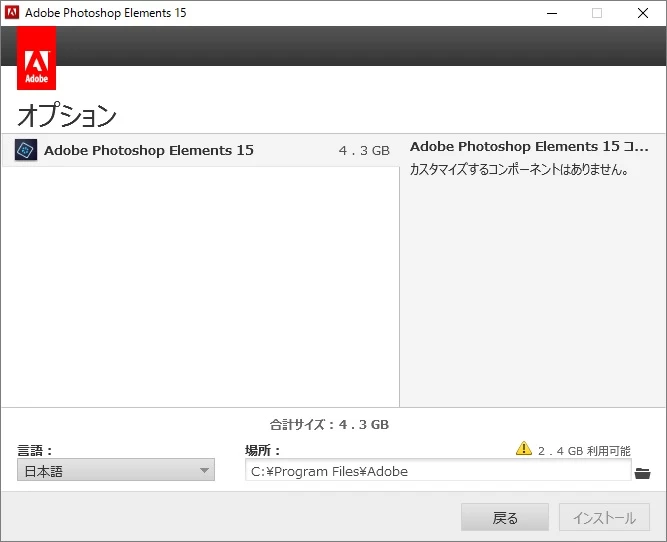This screenshot has width=667, height=542.
Task: Click the right panel Photoshop Elements 15 heading
Action: pyautogui.click(x=529, y=146)
